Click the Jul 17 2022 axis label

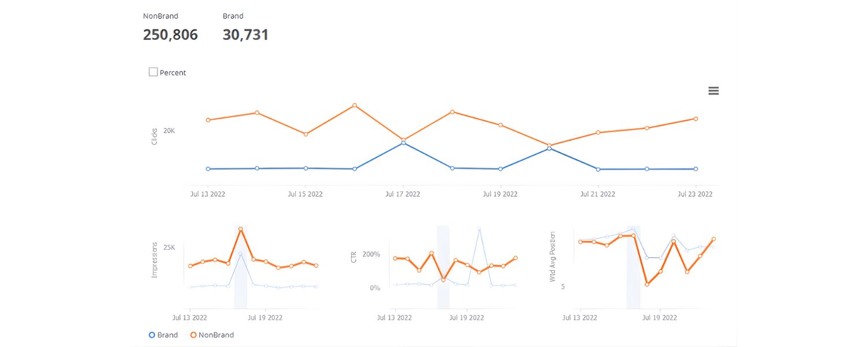click(402, 194)
